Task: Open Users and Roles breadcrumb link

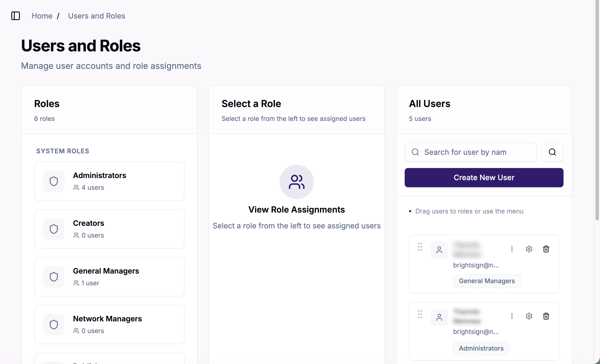Action: (x=96, y=16)
